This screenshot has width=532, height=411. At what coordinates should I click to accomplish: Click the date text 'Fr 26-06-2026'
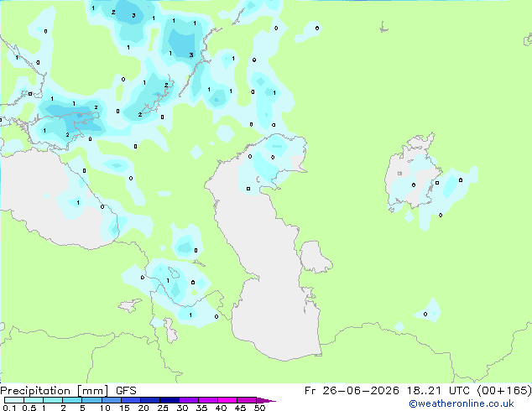352,391
